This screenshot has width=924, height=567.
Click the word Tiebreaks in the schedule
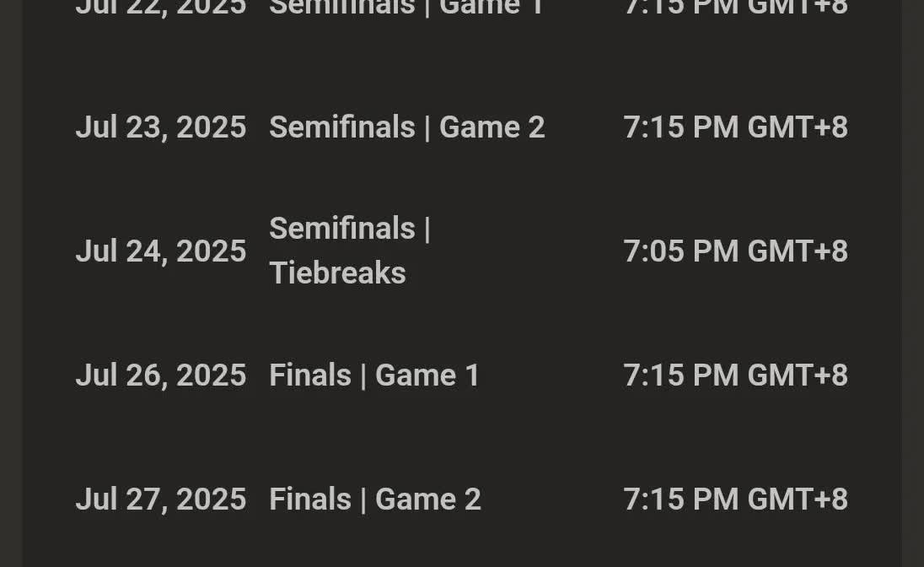(x=337, y=273)
